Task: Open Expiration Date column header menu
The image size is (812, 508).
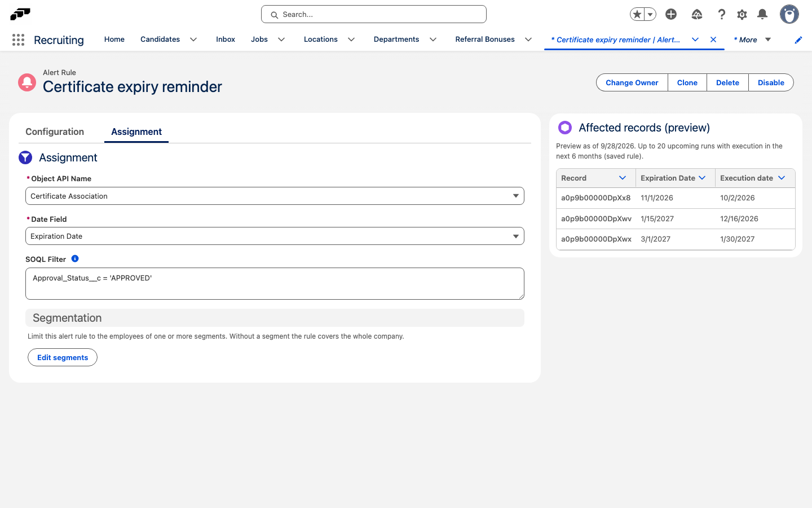Action: (x=702, y=178)
